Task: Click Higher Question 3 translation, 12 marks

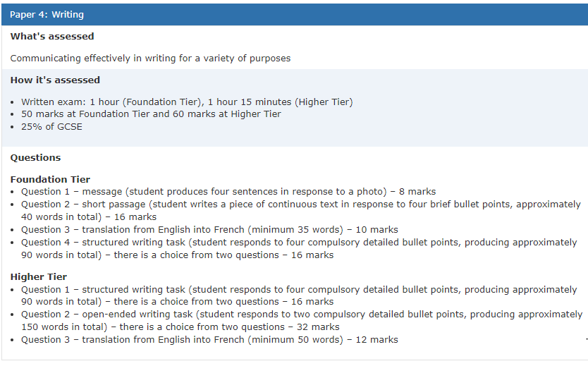Action: (x=209, y=340)
